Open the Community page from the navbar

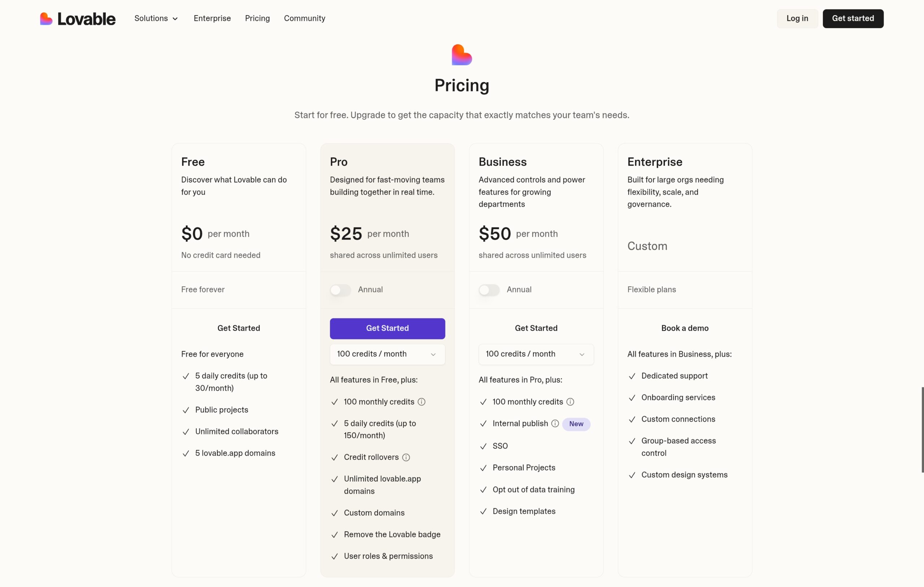click(x=304, y=18)
